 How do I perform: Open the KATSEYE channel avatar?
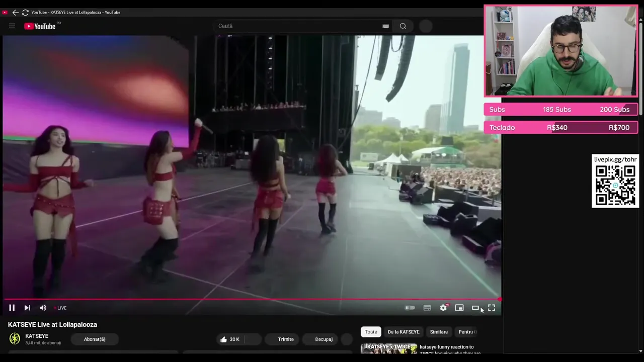point(15,338)
